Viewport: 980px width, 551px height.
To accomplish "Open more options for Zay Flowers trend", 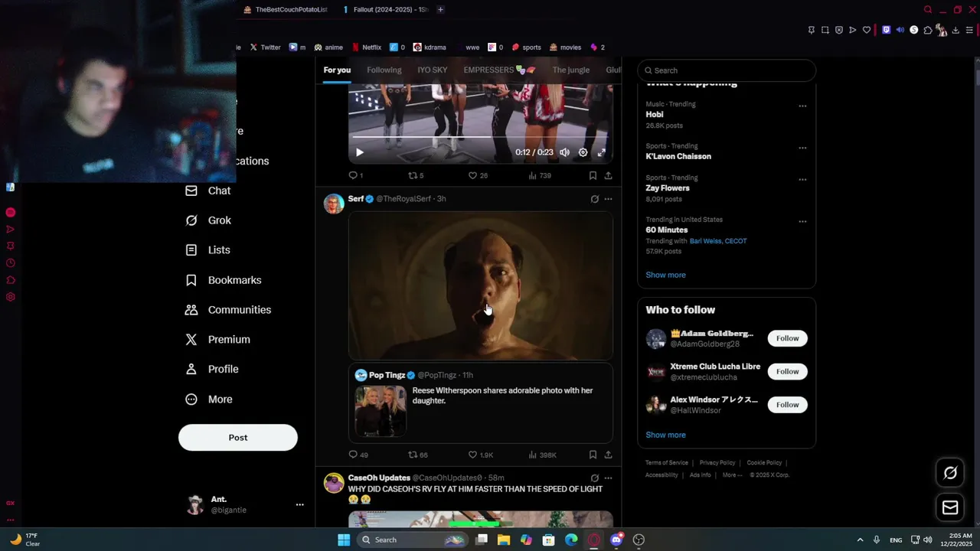I will click(x=802, y=180).
